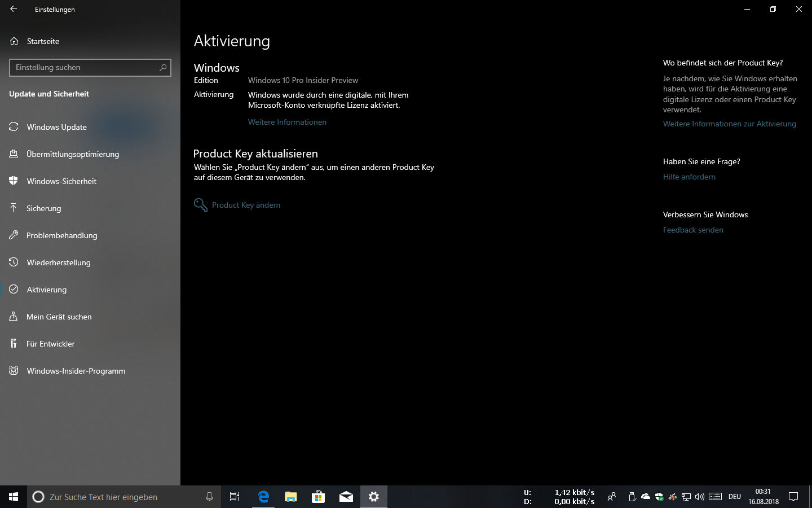This screenshot has height=508, width=812.
Task: Open Microsoft Store from taskbar
Action: pos(319,497)
